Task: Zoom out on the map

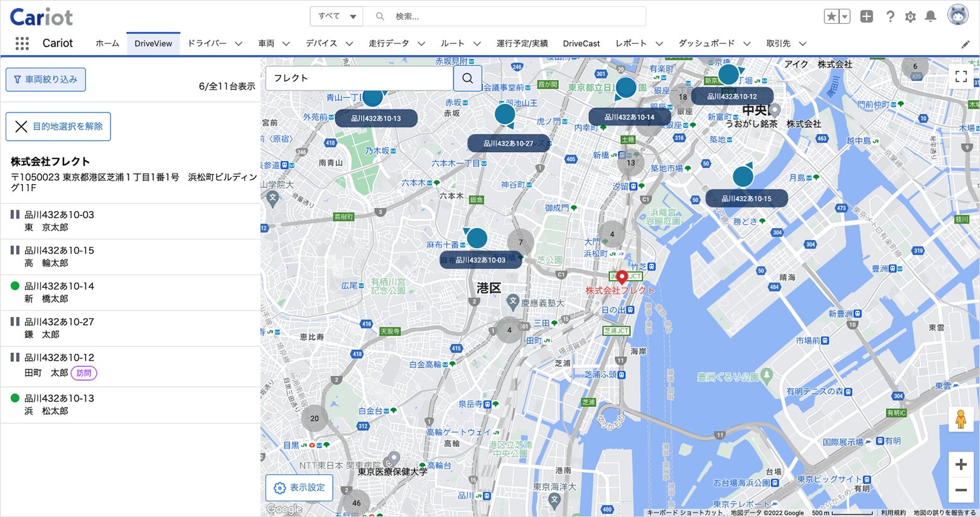Action: 961,490
